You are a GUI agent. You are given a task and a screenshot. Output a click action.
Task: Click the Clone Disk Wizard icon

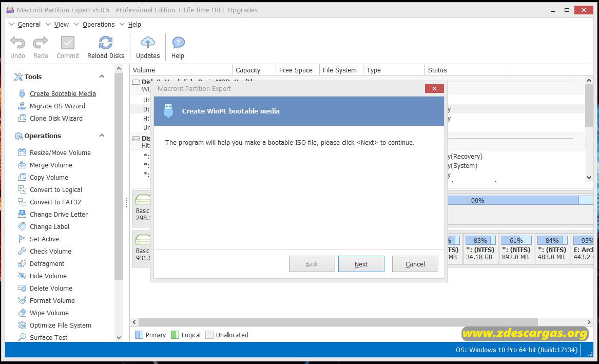point(22,118)
